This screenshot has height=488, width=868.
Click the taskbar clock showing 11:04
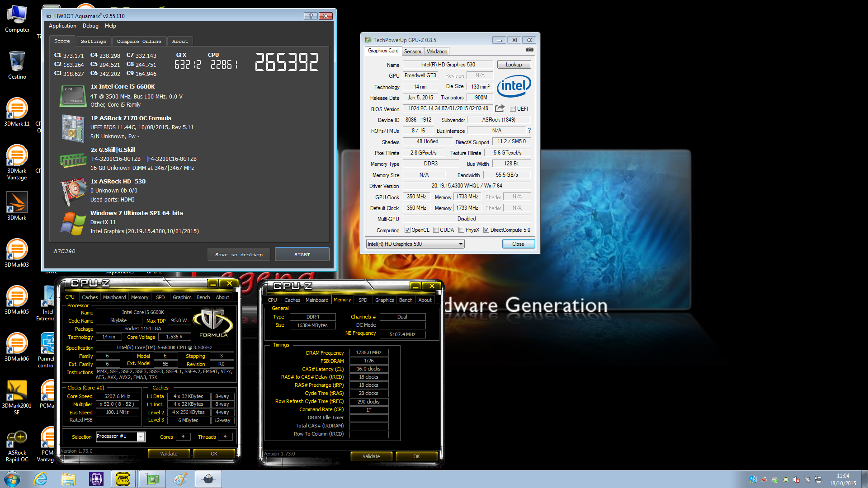point(843,479)
